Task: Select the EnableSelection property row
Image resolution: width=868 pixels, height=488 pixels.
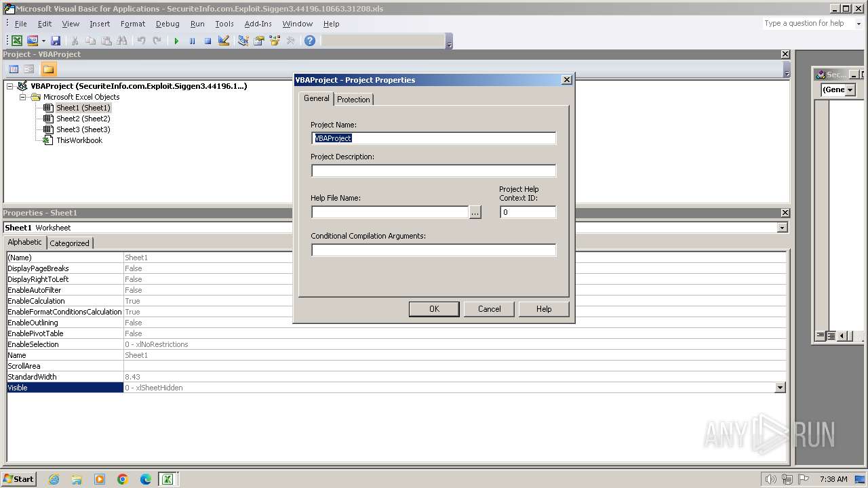Action: pyautogui.click(x=397, y=344)
